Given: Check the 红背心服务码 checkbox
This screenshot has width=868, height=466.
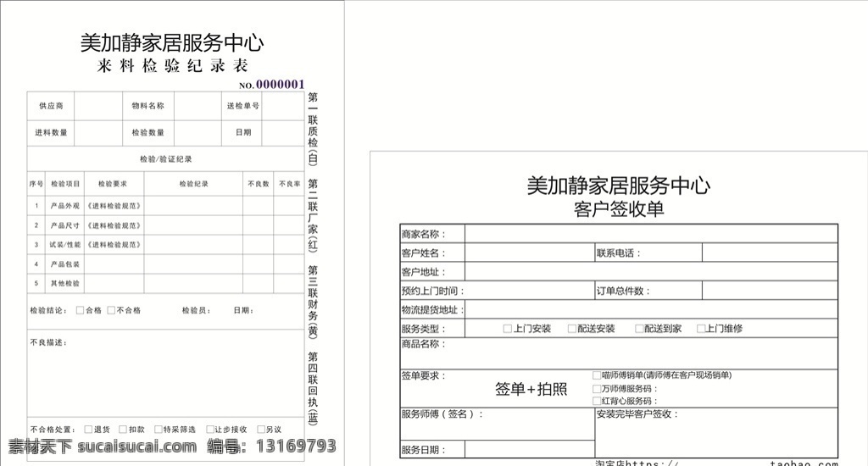Looking at the screenshot, I should [x=596, y=401].
